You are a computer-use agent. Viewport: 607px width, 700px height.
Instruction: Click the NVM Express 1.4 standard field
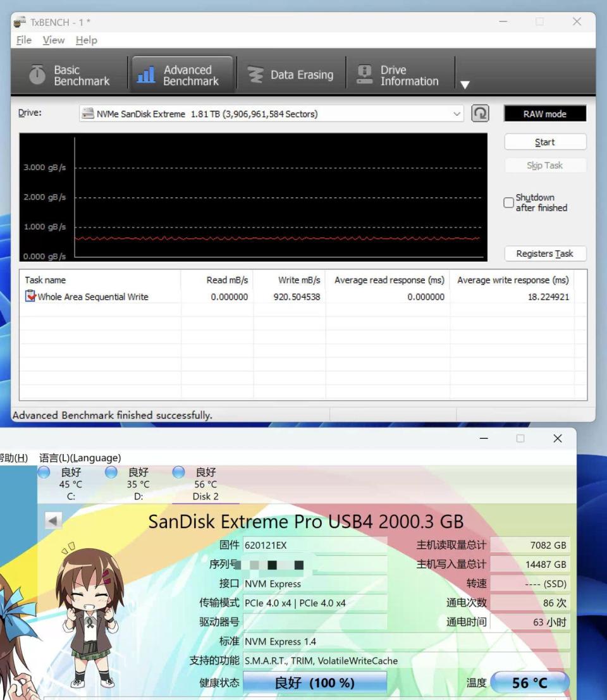[x=406, y=642]
